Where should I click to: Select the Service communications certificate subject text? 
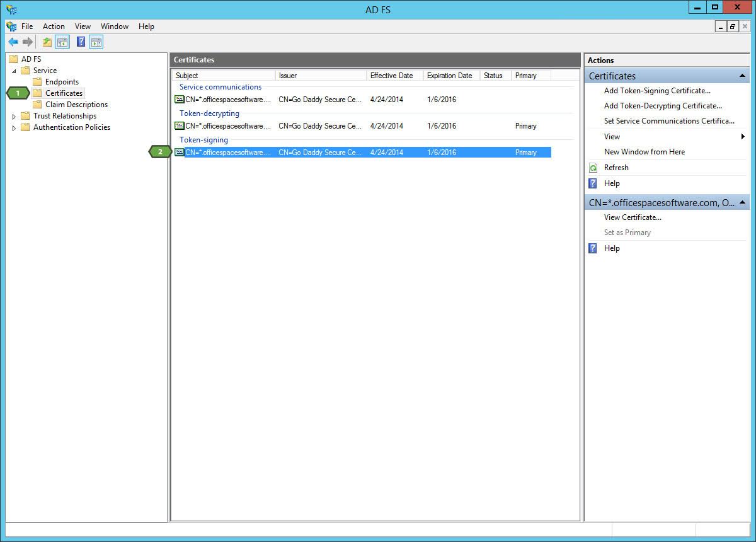[228, 100]
